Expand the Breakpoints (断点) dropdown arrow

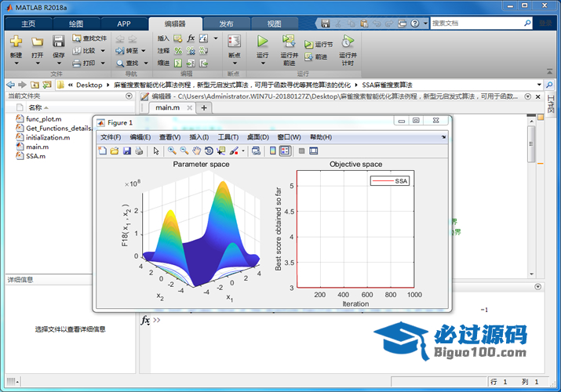tap(235, 64)
